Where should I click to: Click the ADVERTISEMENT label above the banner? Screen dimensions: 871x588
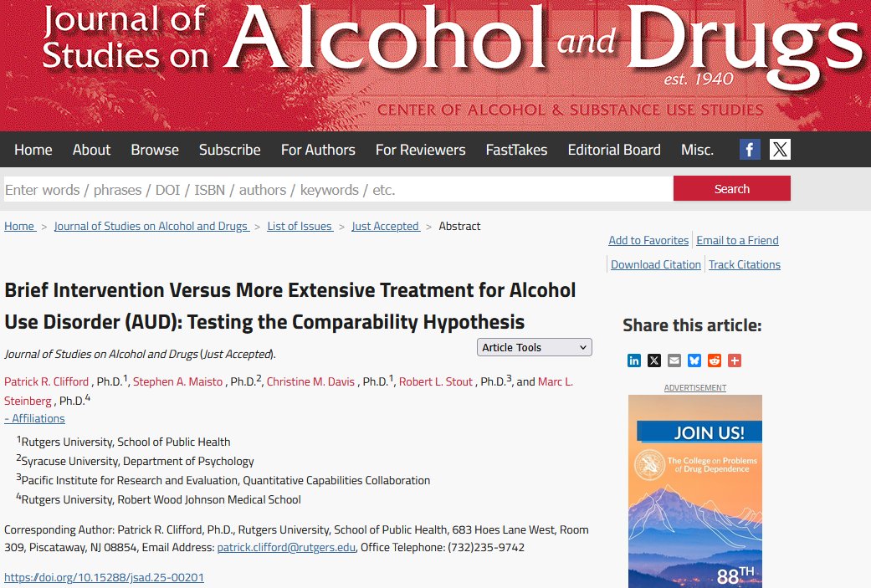pyautogui.click(x=695, y=387)
